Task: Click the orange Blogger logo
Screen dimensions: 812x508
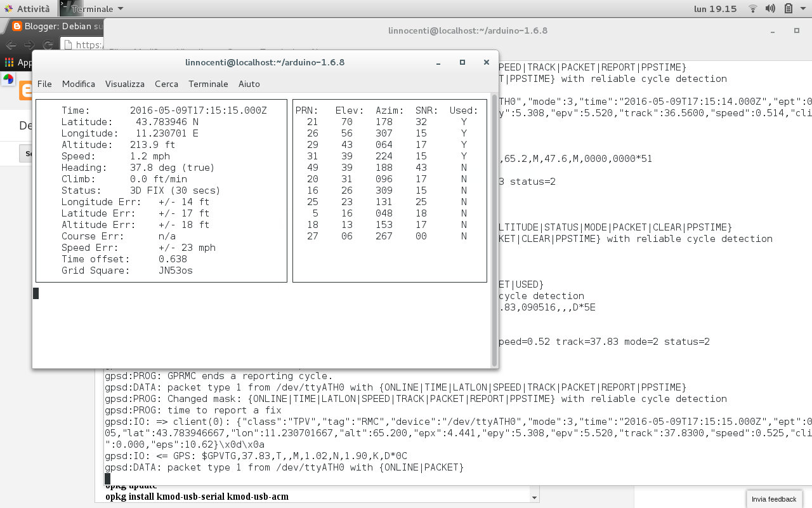Action: coord(26,91)
